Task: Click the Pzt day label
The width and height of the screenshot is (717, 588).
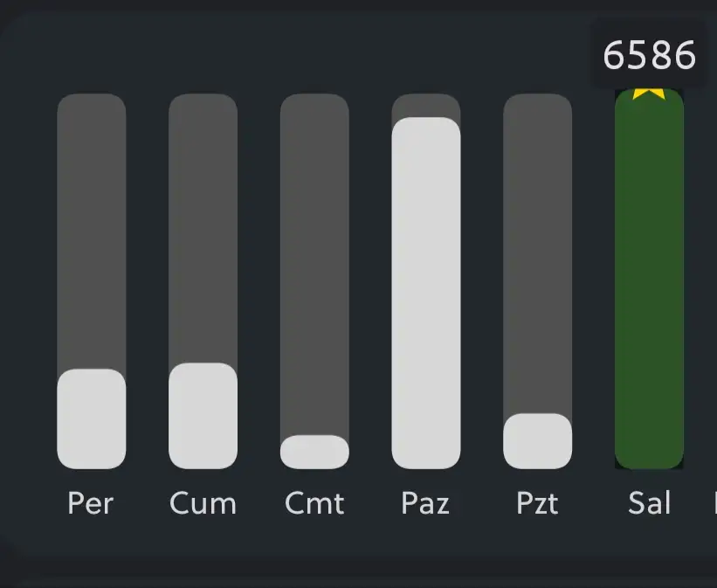Action: [x=537, y=503]
